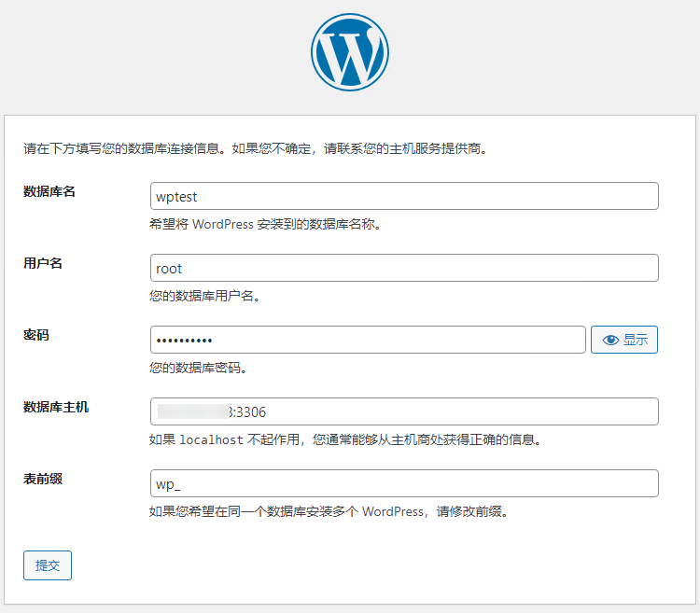
Task: Click the 数据库名 label
Action: click(49, 191)
